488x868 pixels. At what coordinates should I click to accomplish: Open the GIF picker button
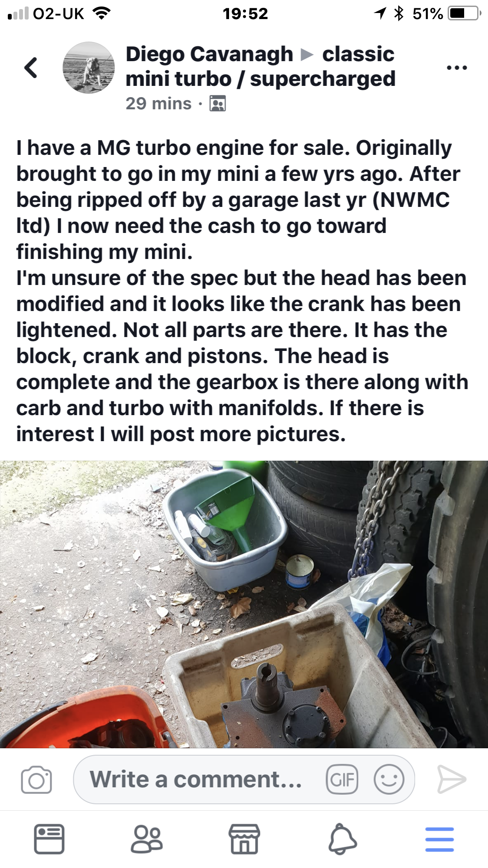(342, 780)
